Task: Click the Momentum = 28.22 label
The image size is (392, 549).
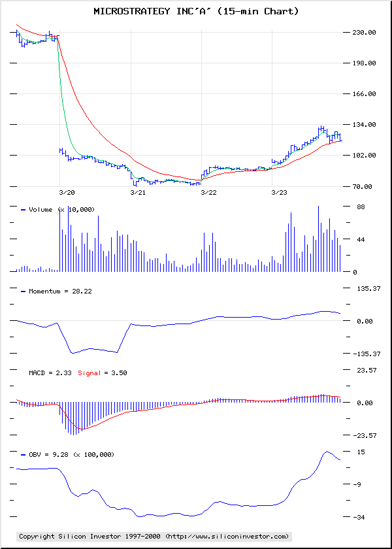Action: click(x=60, y=291)
